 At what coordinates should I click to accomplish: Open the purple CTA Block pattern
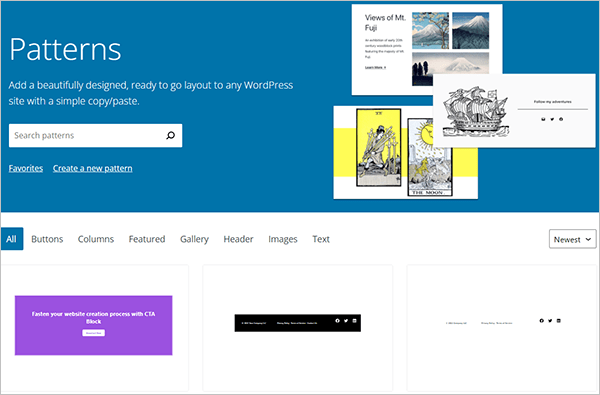coord(93,325)
